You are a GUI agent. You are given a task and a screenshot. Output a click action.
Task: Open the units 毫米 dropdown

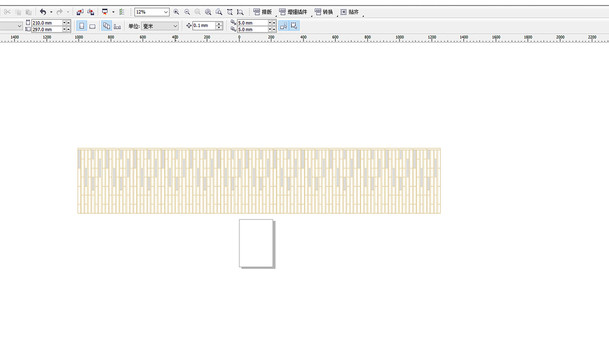pos(160,26)
